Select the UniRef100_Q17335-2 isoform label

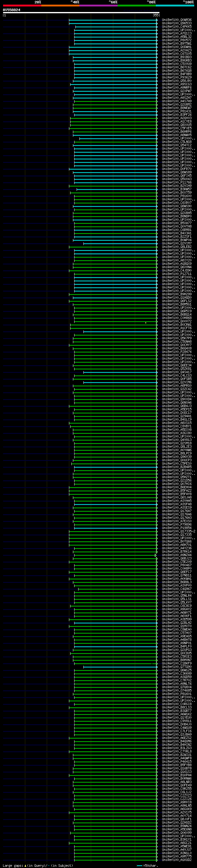coord(179,531)
